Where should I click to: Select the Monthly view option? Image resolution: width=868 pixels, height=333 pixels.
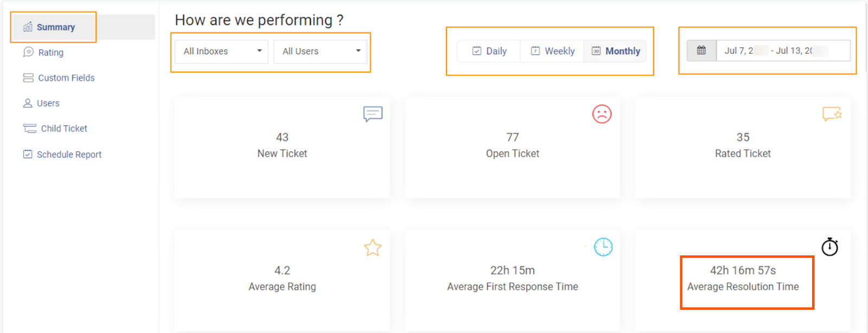coord(615,51)
